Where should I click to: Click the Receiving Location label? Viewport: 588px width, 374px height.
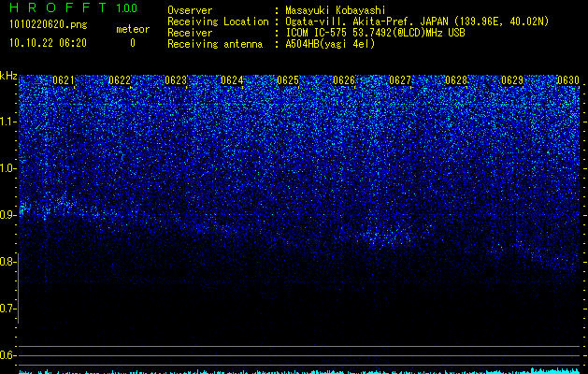click(218, 22)
